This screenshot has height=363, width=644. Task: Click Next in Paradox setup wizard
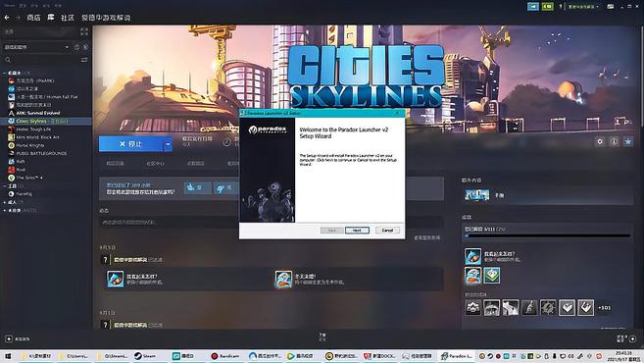[357, 231]
